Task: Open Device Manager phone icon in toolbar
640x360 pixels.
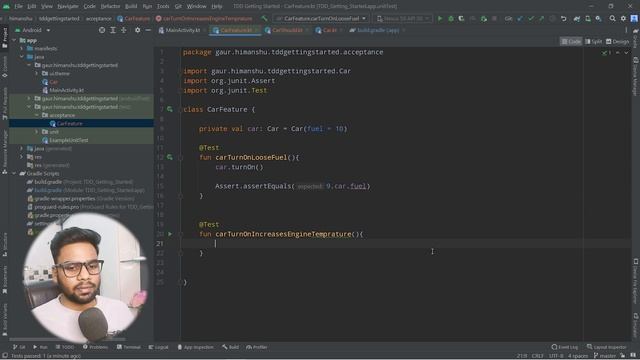Action: (588, 18)
